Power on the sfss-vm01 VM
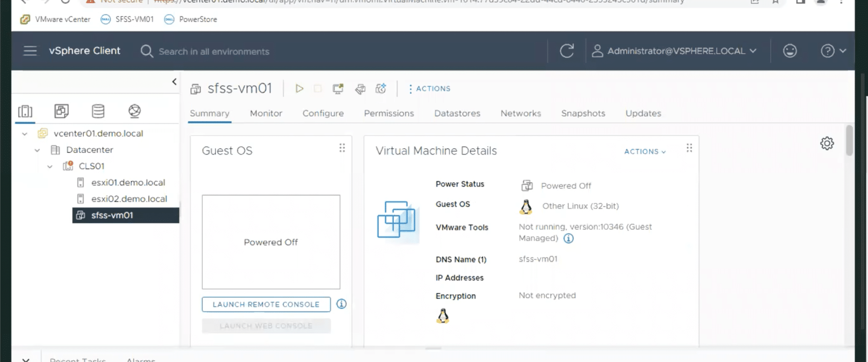Image resolution: width=868 pixels, height=362 pixels. (x=299, y=89)
